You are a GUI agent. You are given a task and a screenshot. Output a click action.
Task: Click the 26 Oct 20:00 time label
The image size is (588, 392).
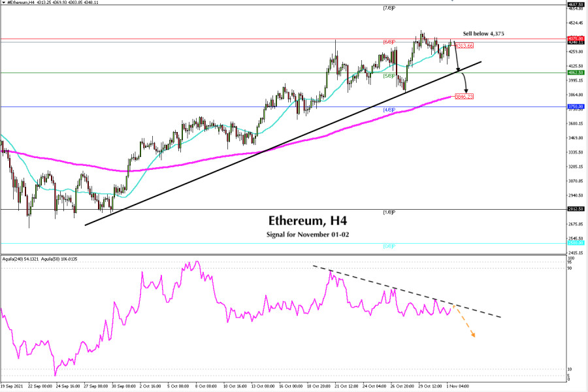[x=402, y=386]
